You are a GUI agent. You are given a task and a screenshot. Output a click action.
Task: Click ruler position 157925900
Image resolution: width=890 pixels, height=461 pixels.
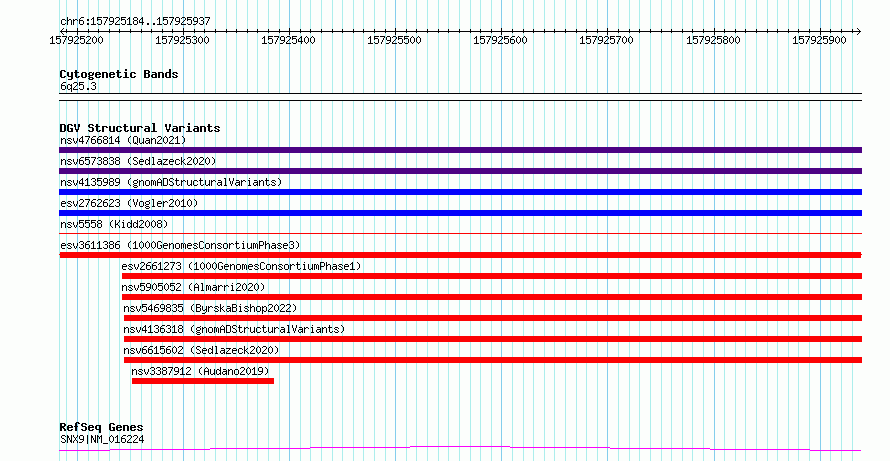[x=819, y=40]
